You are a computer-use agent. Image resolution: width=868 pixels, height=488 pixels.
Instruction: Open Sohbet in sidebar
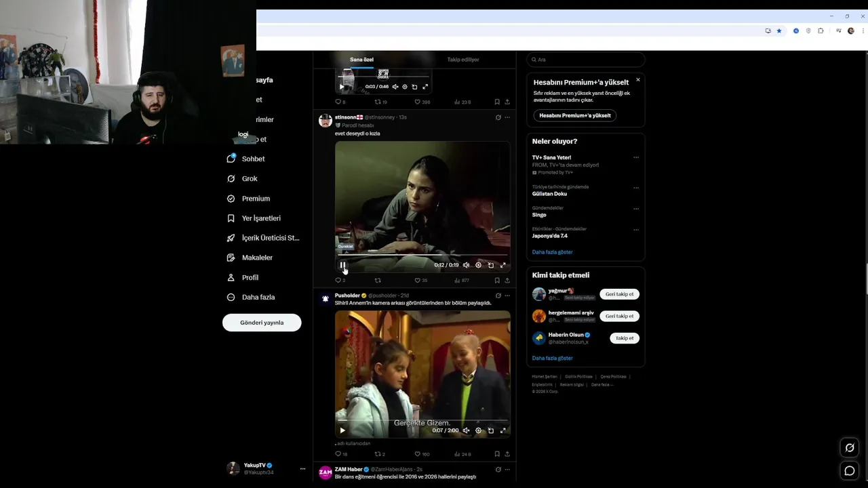click(x=246, y=159)
